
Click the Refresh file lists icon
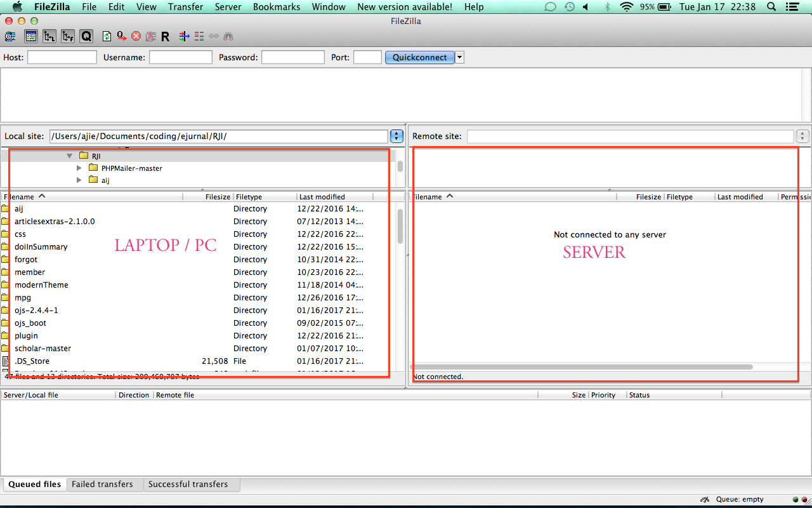coord(107,36)
